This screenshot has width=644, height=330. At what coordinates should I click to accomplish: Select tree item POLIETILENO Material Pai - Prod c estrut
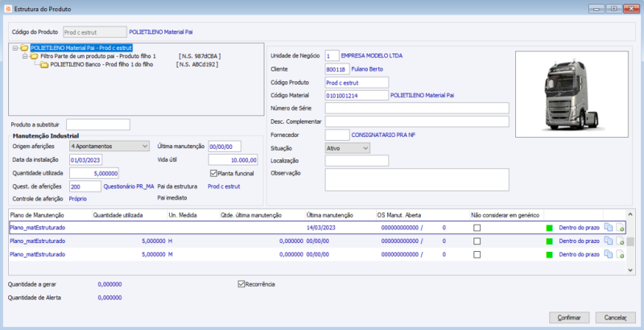[x=81, y=48]
